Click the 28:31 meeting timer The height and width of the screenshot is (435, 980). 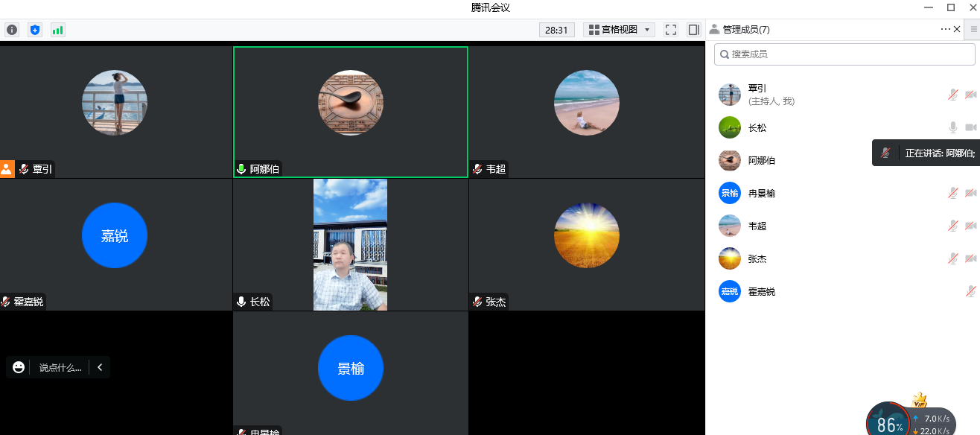point(556,30)
